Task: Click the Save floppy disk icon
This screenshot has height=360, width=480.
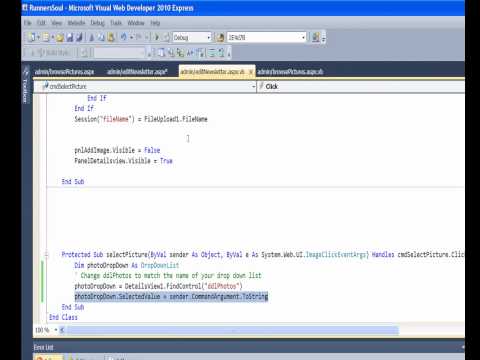Action: pos(70,37)
